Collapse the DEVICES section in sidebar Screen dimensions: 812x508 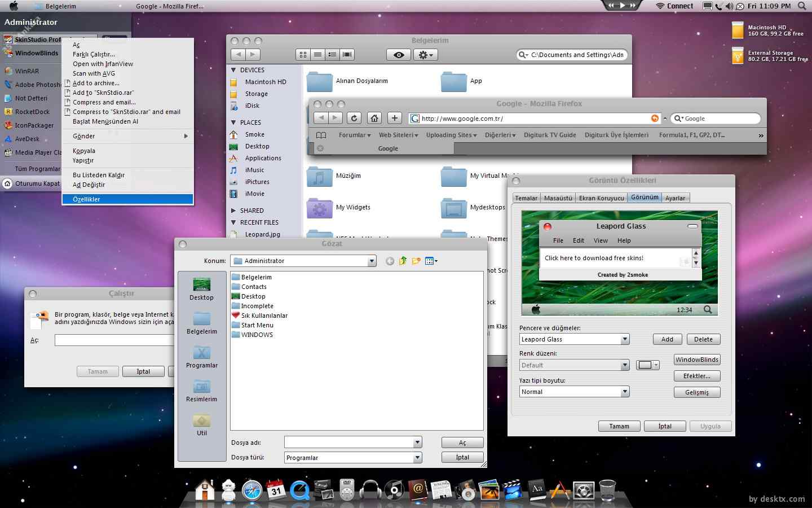coord(234,70)
